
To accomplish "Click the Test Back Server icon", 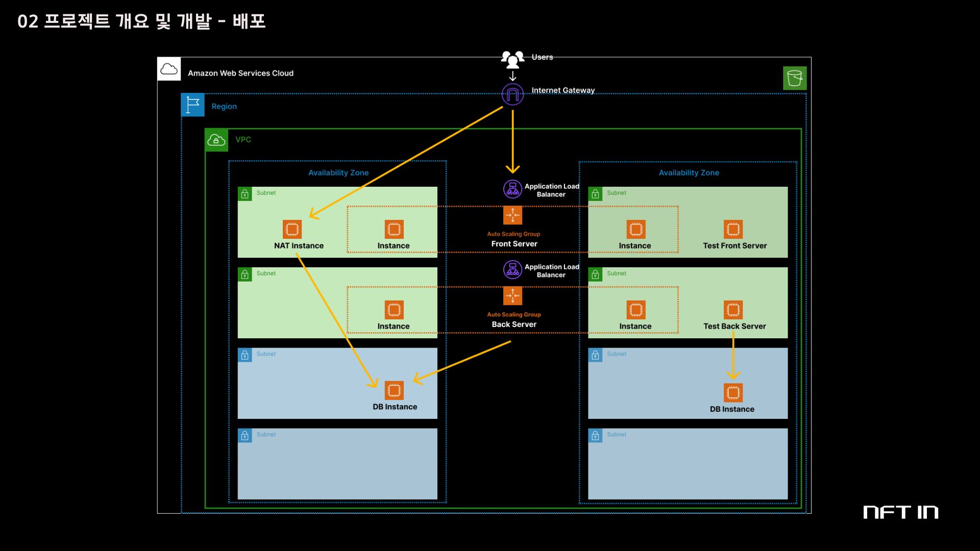I will pyautogui.click(x=733, y=310).
